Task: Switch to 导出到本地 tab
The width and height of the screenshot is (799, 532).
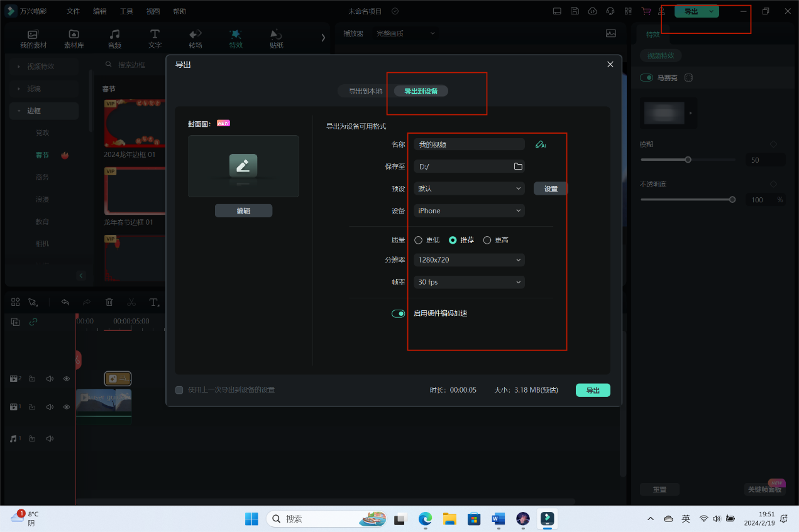Action: click(365, 91)
